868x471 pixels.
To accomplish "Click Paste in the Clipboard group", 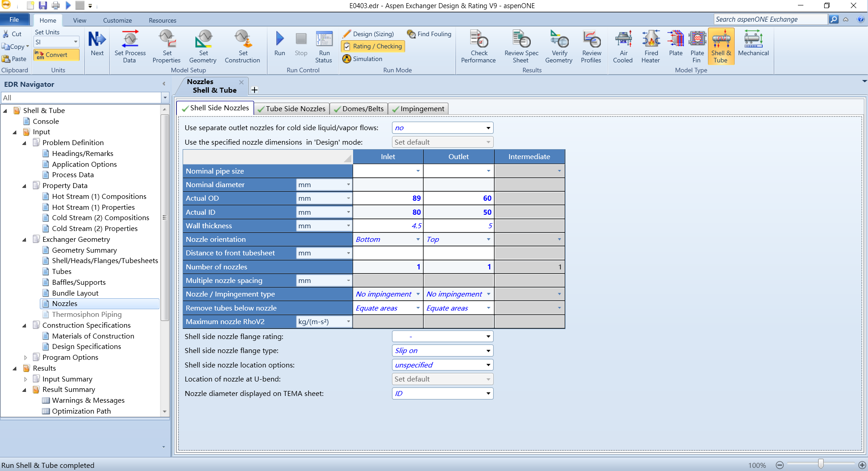I will pos(14,59).
